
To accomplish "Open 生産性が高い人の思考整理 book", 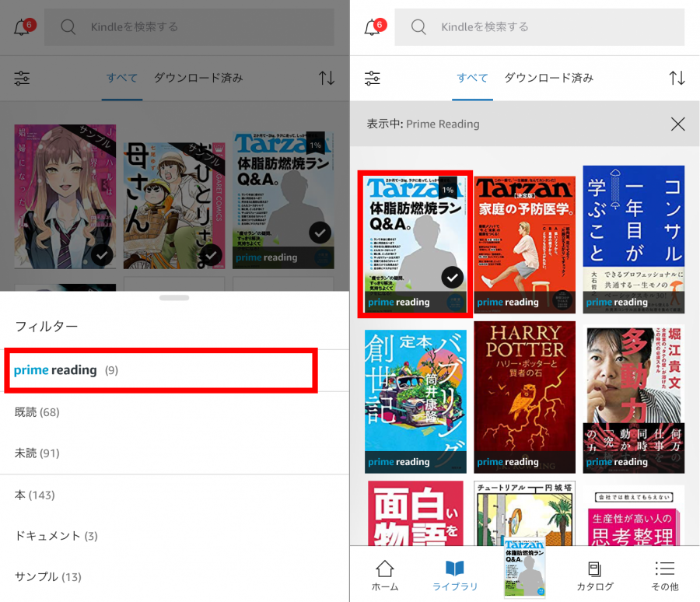I will click(633, 516).
